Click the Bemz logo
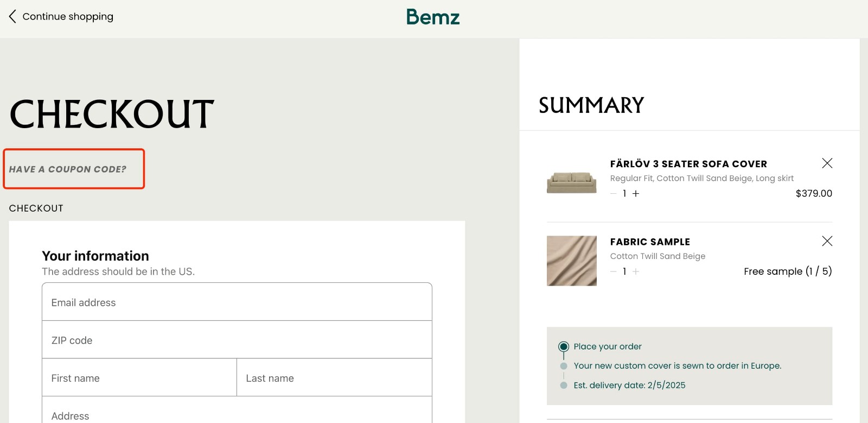This screenshot has width=868, height=423. pos(433,17)
